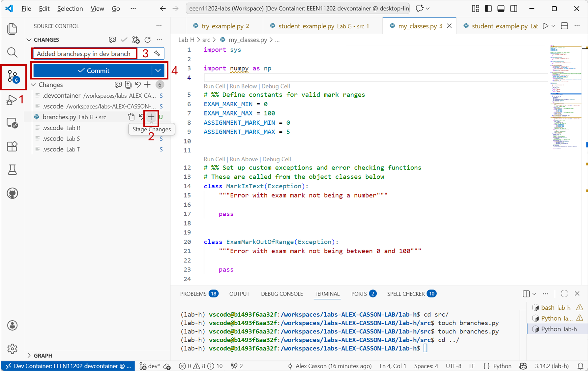
Task: Refresh the source control changes
Action: [148, 40]
